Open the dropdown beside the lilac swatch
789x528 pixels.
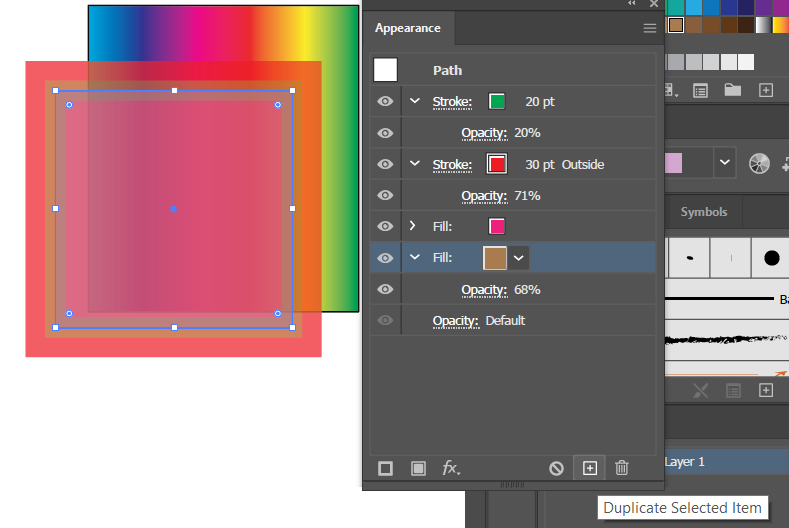click(725, 163)
